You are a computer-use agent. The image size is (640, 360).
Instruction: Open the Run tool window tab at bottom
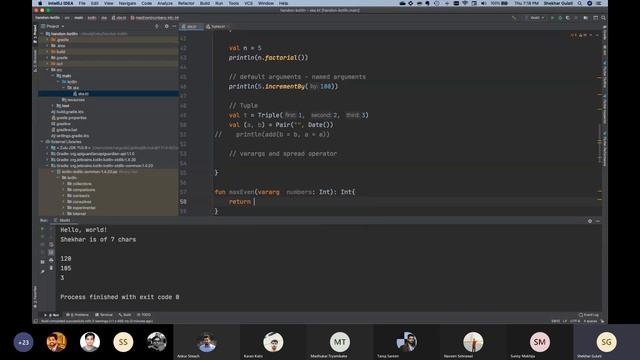coord(52,315)
